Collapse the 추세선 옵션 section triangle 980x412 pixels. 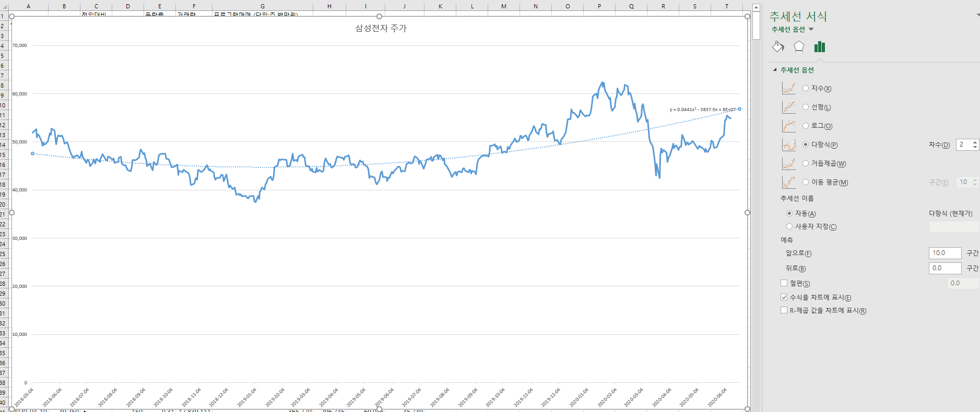775,70
